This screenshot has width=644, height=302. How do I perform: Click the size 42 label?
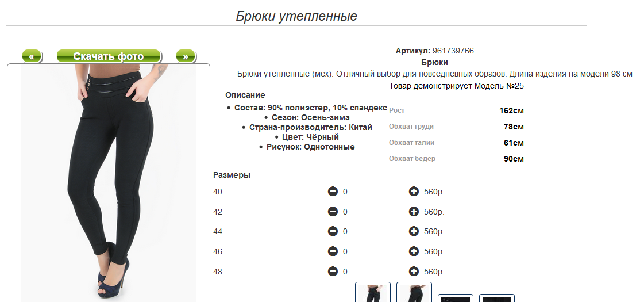pos(218,212)
